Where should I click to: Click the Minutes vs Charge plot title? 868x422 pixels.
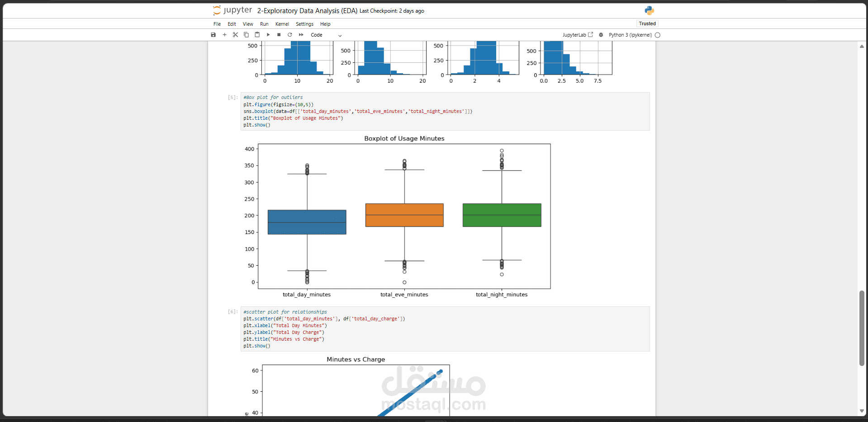click(356, 360)
